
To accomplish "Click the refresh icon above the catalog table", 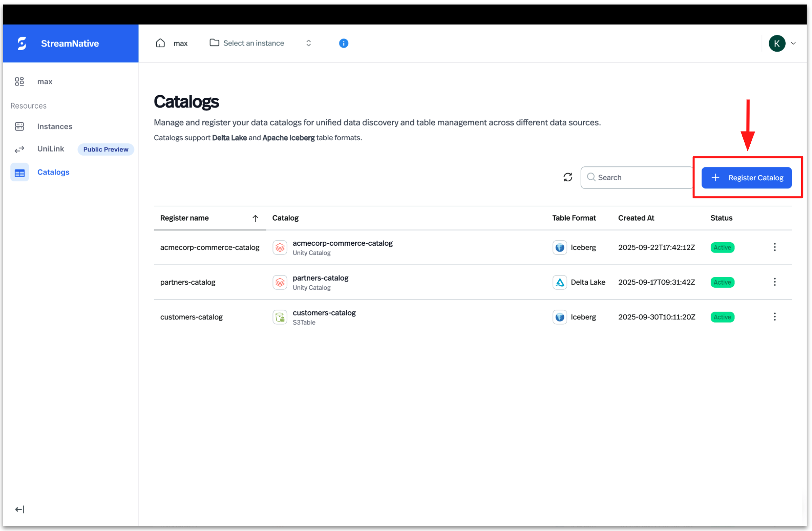I will point(568,177).
